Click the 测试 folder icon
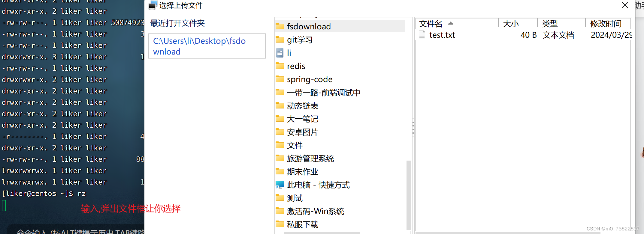 tap(280, 198)
